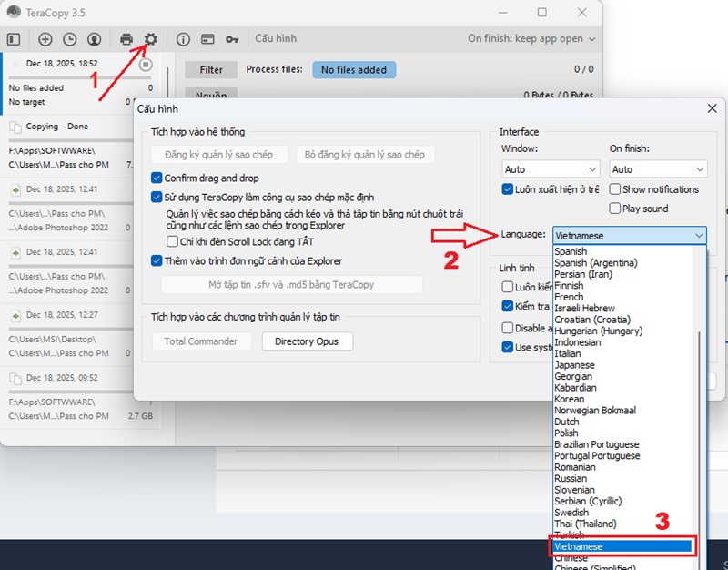Select the Filter tab

pos(210,69)
